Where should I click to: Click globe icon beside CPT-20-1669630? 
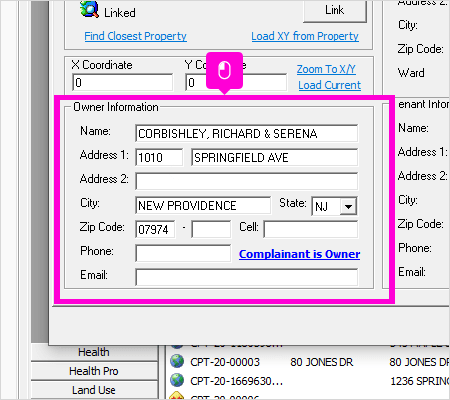[x=177, y=380]
